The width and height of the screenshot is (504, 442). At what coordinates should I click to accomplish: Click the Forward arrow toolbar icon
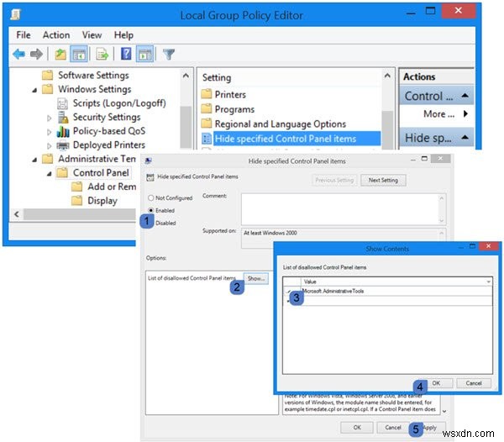[x=36, y=54]
